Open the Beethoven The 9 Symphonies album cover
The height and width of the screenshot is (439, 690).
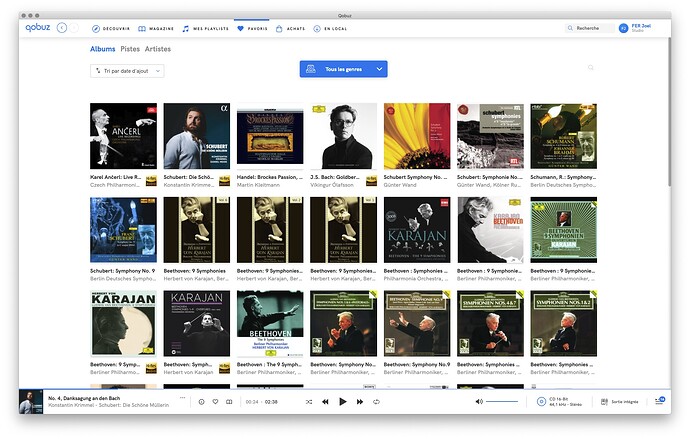point(270,323)
